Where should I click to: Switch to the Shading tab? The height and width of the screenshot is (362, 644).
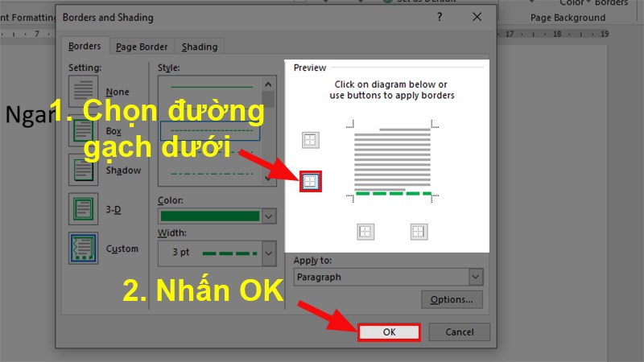click(x=198, y=47)
